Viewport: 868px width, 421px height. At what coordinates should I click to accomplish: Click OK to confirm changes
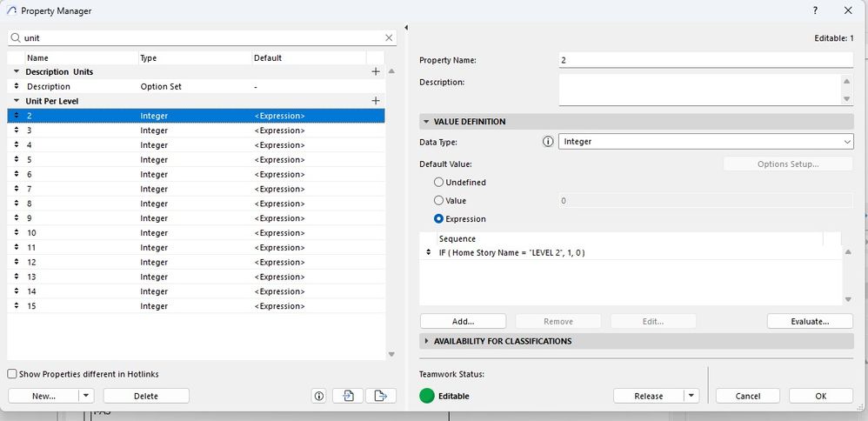click(x=821, y=396)
